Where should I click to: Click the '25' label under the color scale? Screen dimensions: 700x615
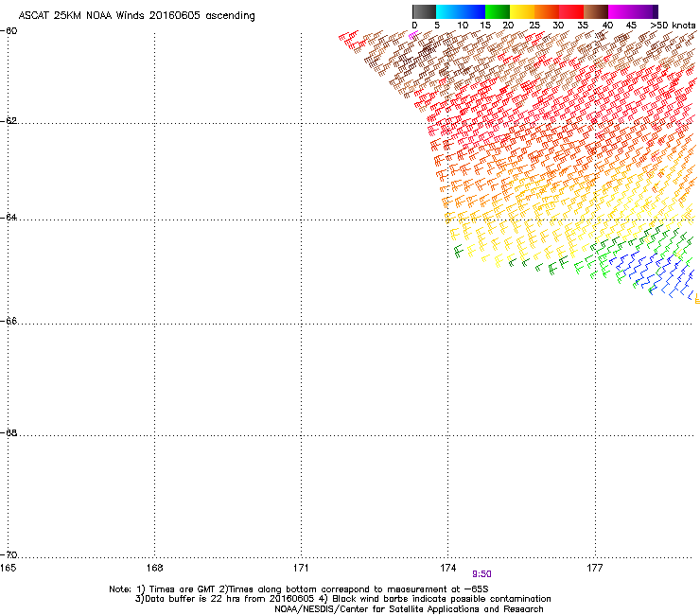(534, 26)
